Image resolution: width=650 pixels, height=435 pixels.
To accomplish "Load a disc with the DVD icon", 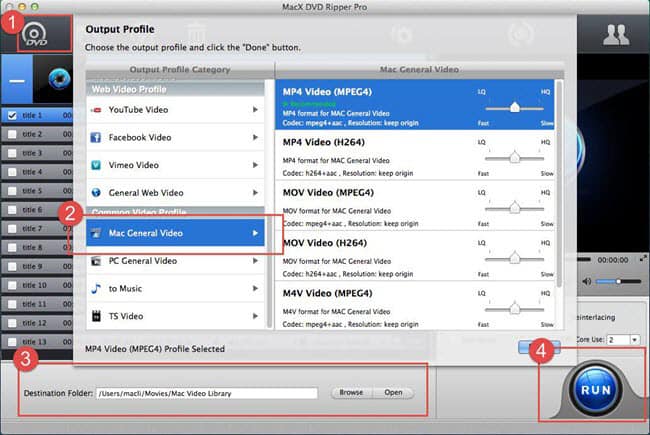I will tap(35, 35).
